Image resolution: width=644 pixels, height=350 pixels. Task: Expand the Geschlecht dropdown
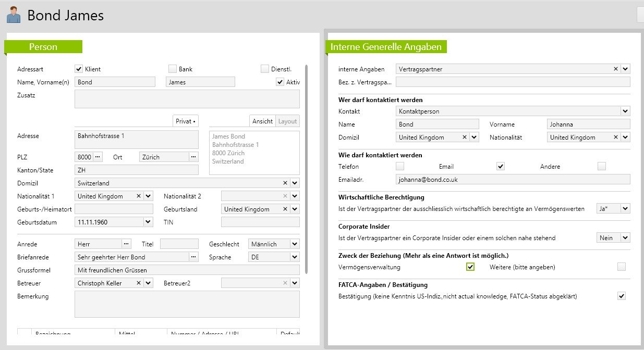click(x=295, y=244)
